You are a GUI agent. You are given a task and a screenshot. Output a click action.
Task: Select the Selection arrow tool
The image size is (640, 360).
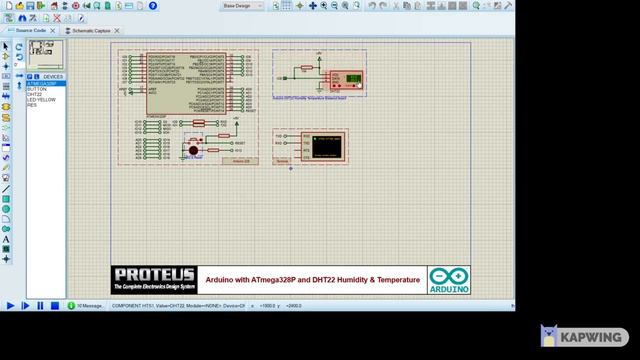[6, 46]
